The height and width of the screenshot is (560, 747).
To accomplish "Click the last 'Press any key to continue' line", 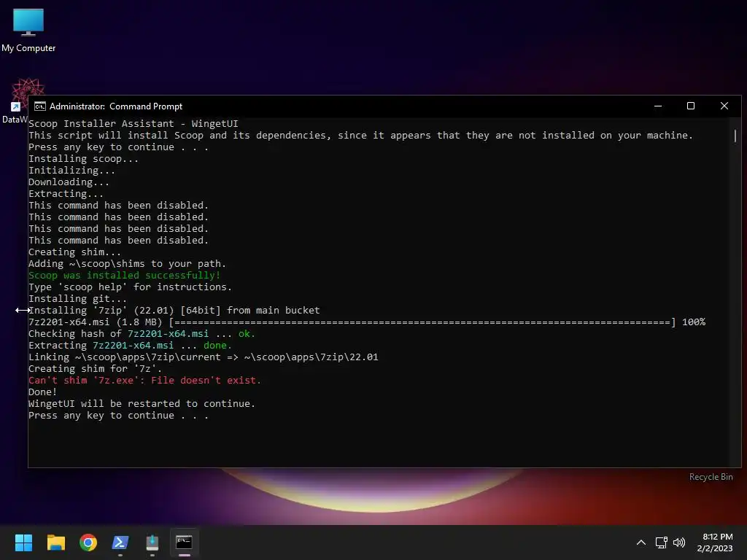I will coord(119,416).
